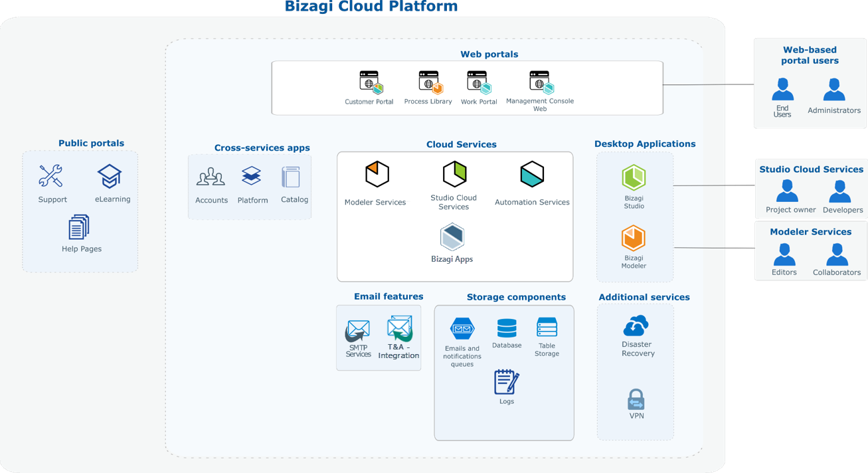Open the Logs notepad icon
Viewport: 868px width, 473px height.
tap(506, 382)
